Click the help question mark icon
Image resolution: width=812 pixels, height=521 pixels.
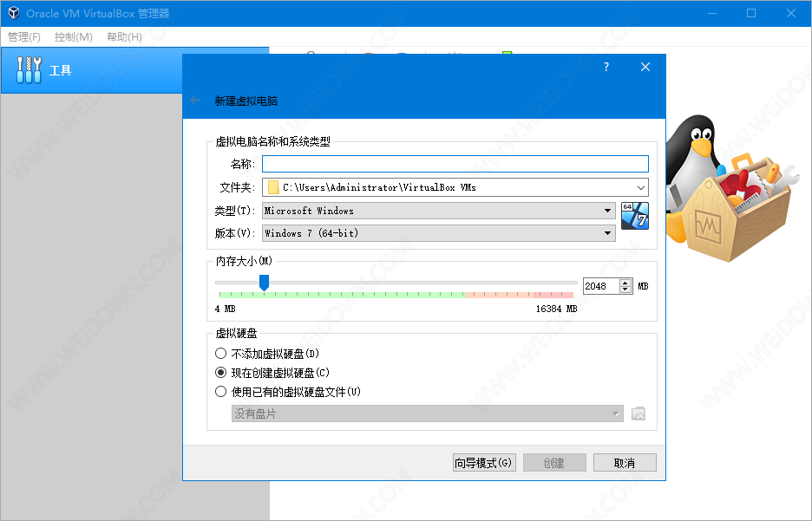pyautogui.click(x=606, y=68)
